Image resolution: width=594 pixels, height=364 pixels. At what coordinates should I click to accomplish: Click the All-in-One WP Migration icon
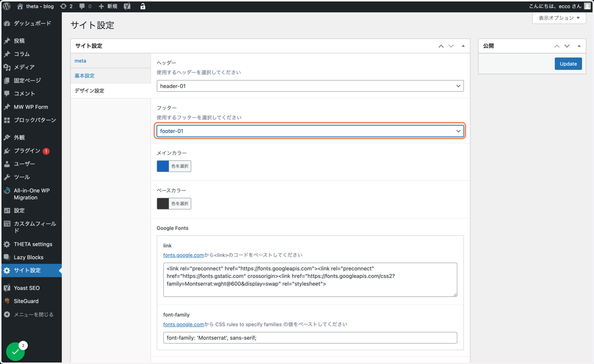click(x=7, y=191)
